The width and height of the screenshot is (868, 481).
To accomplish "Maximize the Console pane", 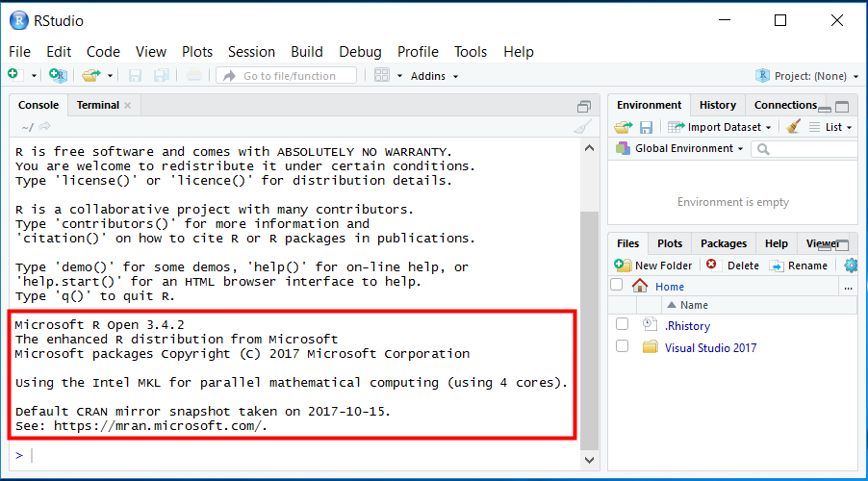I will (x=584, y=106).
